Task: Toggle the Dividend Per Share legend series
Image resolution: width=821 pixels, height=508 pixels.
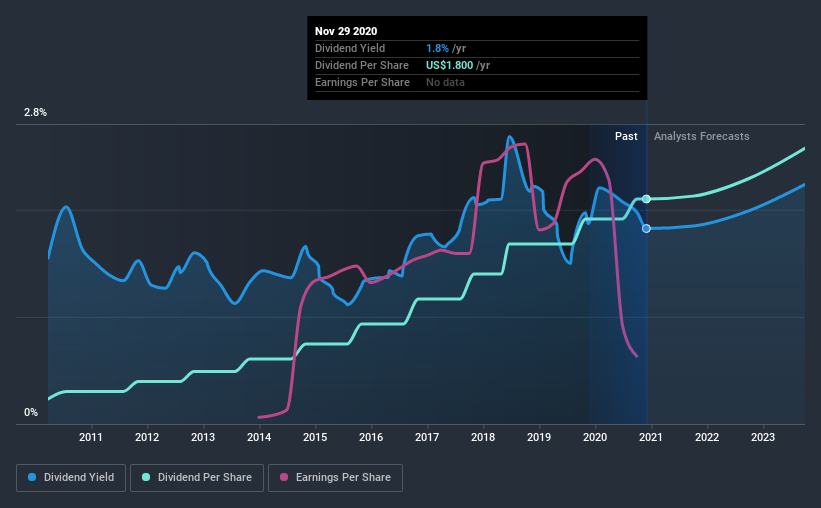Action: coord(197,478)
